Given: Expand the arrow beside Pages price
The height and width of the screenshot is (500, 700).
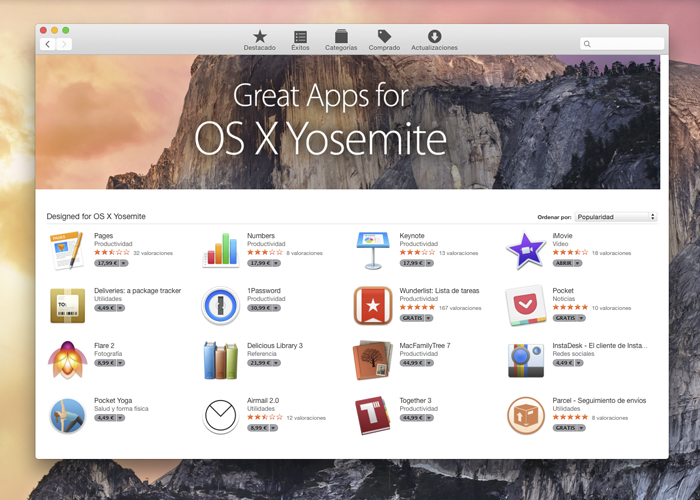Looking at the screenshot, I should 124,263.
